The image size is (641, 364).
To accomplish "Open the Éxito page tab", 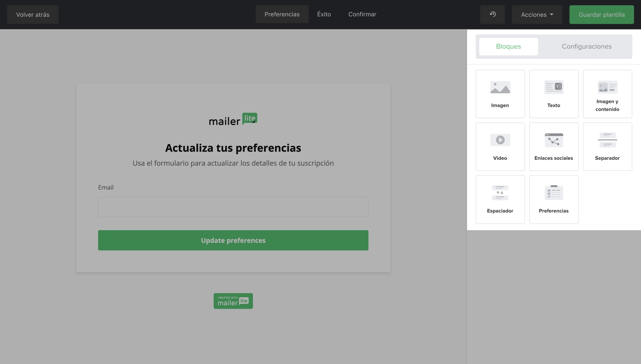I will 324,14.
